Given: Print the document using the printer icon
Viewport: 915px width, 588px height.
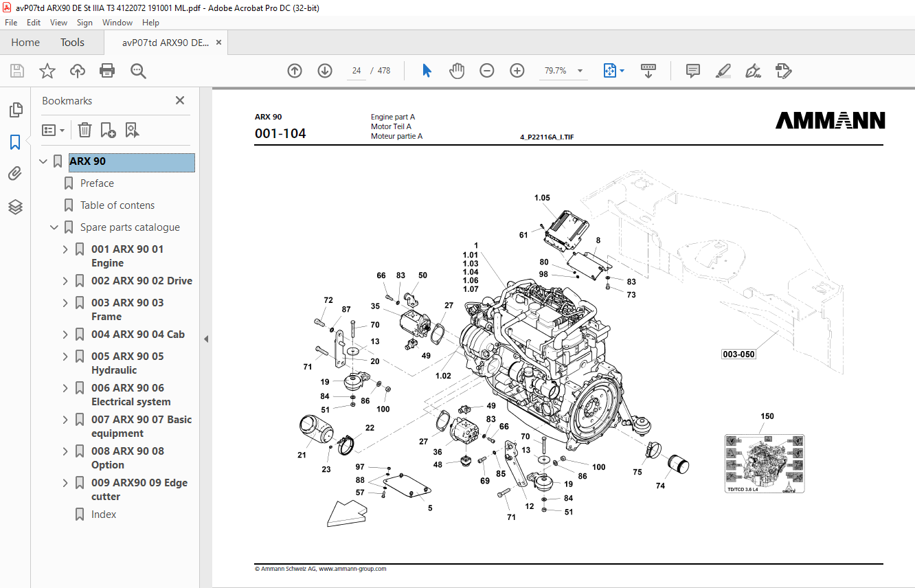Looking at the screenshot, I should (x=107, y=71).
